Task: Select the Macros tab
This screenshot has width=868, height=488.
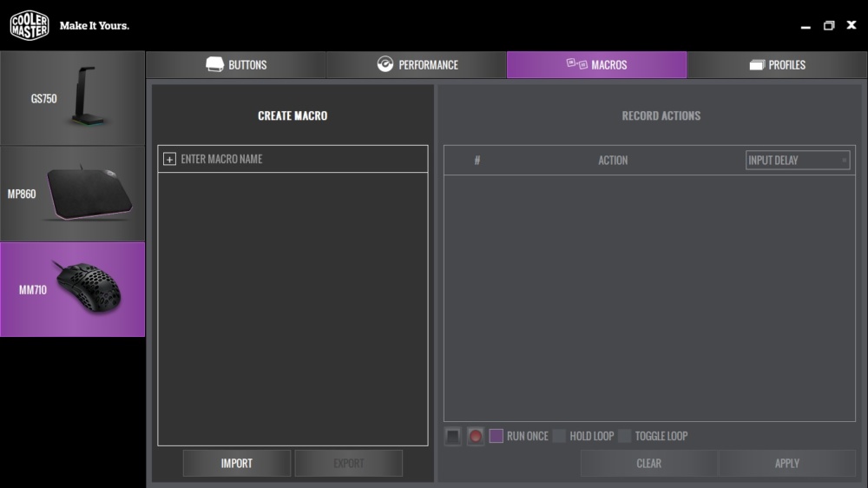Action: point(597,65)
